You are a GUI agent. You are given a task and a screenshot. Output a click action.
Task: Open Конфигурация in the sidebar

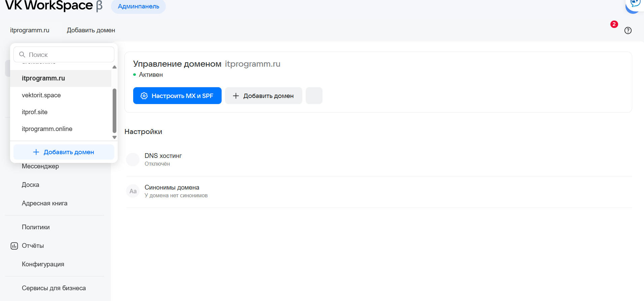point(43,264)
